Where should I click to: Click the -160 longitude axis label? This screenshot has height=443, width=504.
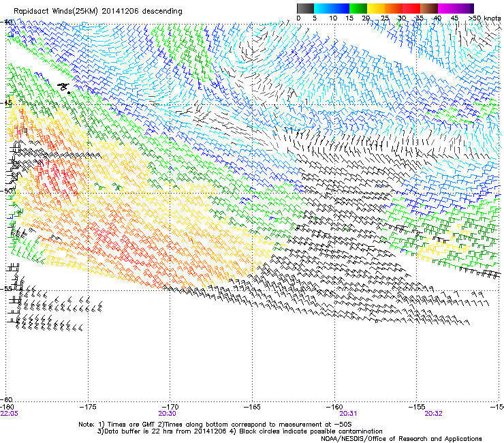[334, 407]
